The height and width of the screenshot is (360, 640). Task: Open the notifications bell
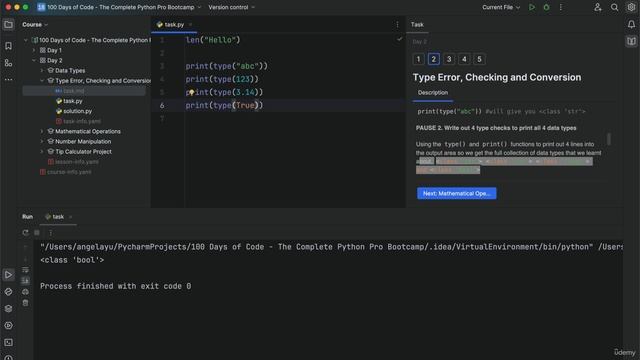pyautogui.click(x=631, y=24)
